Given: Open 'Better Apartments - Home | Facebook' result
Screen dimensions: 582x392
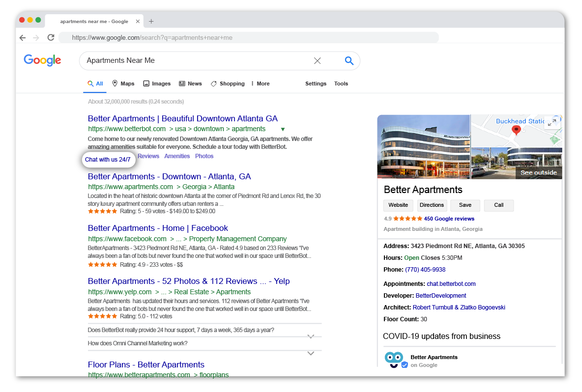Looking at the screenshot, I should 158,228.
